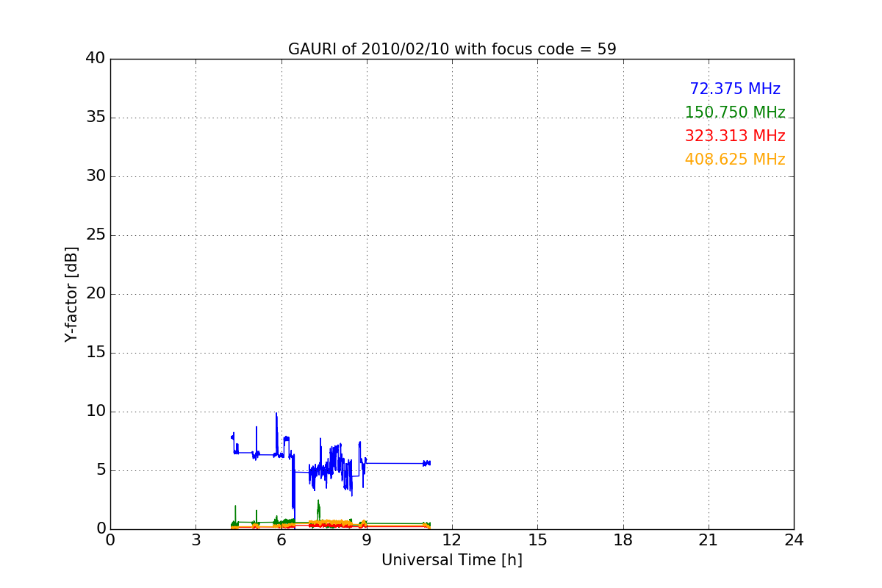
Task: Click the x-axis tick label '6'
Action: click(282, 540)
